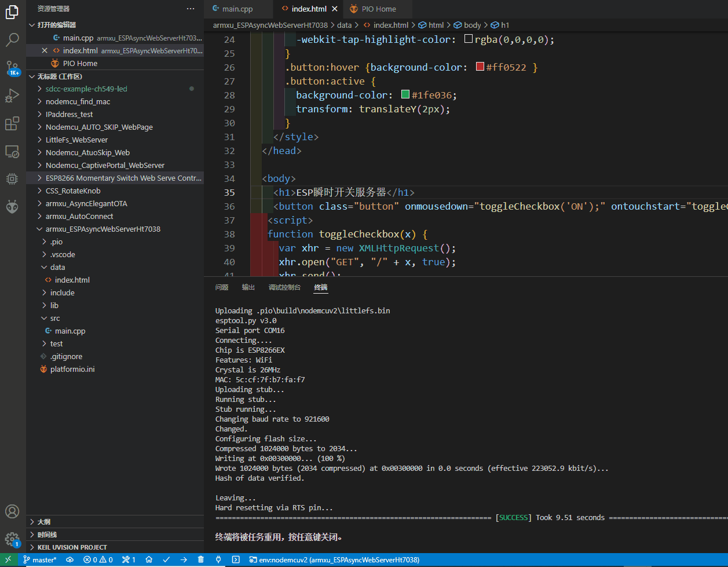Viewport: 728px width, 567px height.
Task: Expand the 时间线 section
Action: pyautogui.click(x=115, y=535)
